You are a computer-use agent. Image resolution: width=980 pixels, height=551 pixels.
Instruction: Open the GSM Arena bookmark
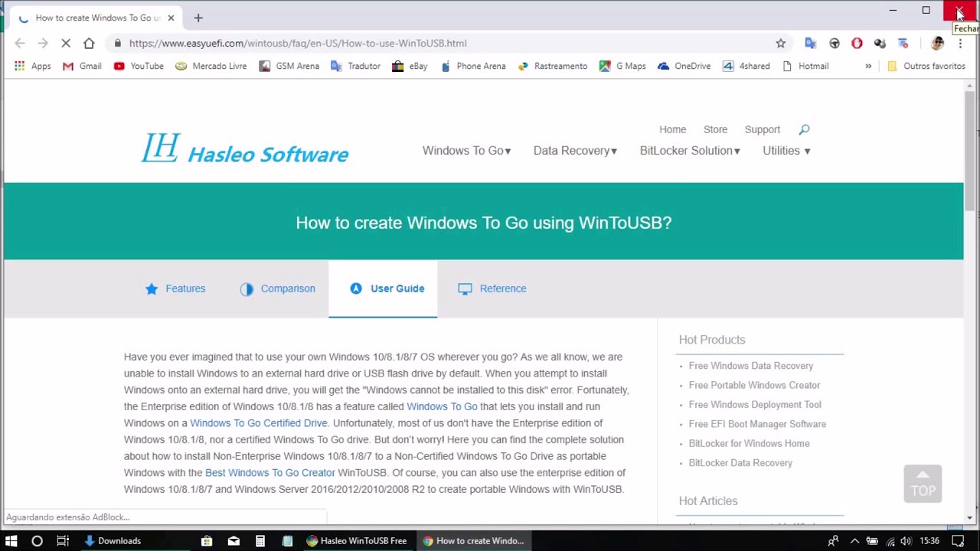coord(289,67)
